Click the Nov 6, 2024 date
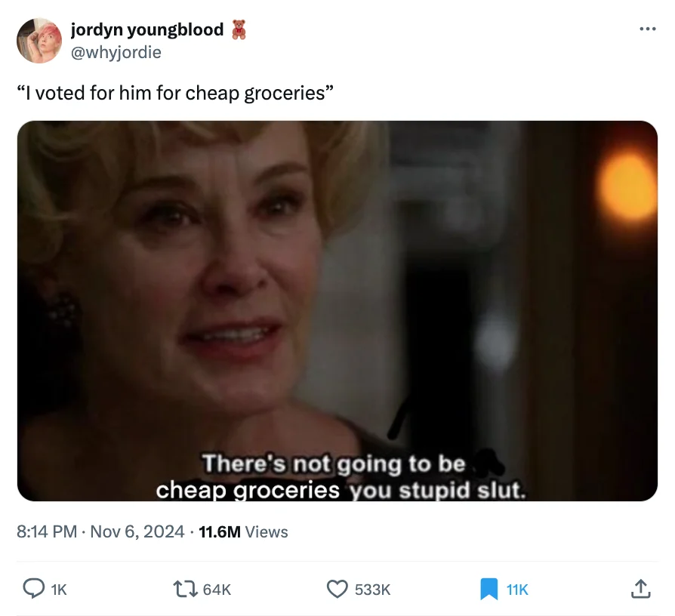675x616 pixels. 137,531
